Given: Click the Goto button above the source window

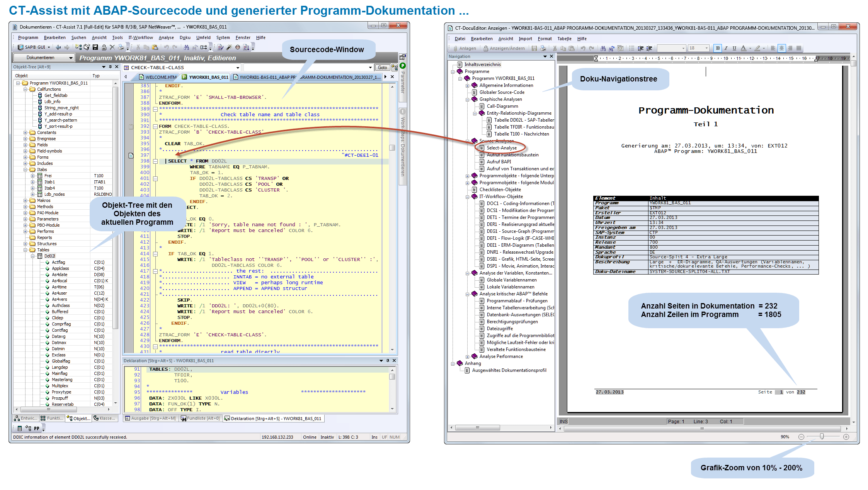Looking at the screenshot, I should tap(382, 67).
